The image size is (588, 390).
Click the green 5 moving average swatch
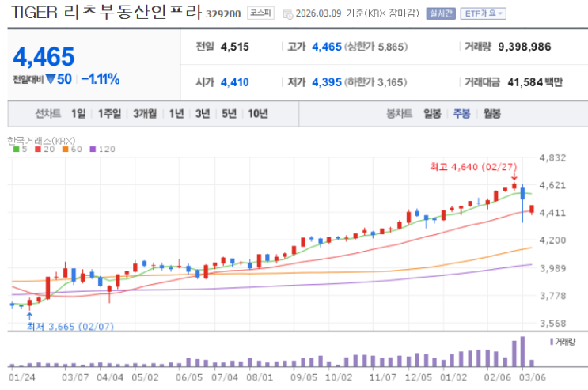point(16,150)
